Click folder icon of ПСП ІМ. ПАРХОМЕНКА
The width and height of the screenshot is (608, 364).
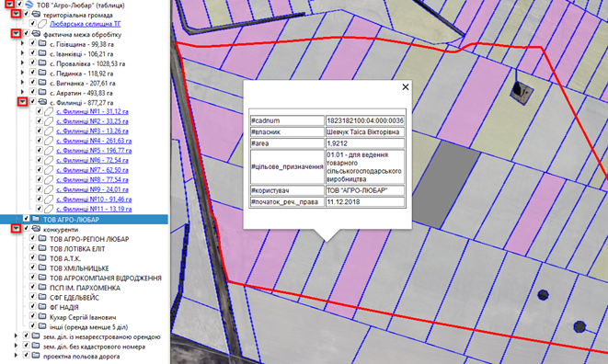[42, 287]
